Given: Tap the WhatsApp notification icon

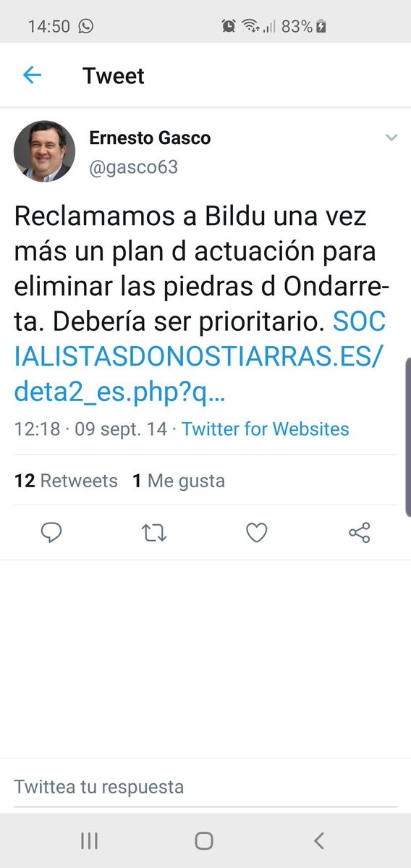Looking at the screenshot, I should 85,25.
